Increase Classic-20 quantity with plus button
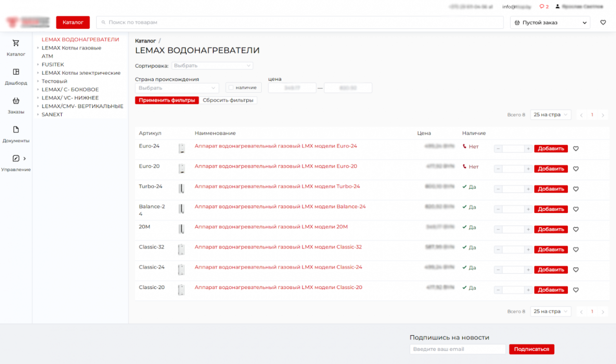 pos(528,290)
